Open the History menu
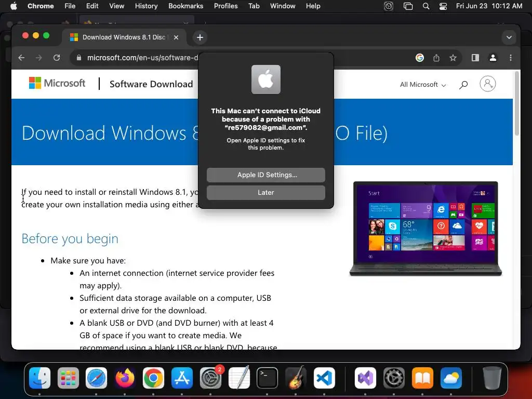532x399 pixels. pyautogui.click(x=146, y=6)
